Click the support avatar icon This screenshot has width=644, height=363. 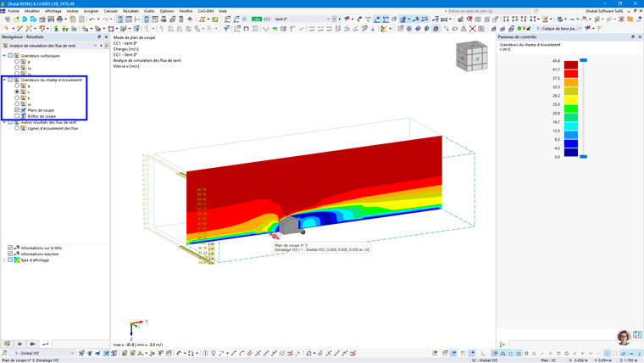click(x=624, y=337)
